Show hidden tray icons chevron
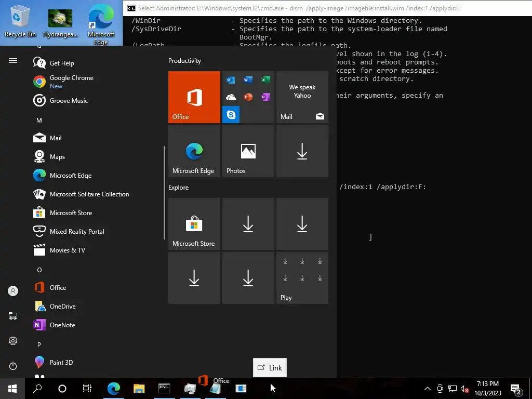Image resolution: width=532 pixels, height=399 pixels. (428, 389)
